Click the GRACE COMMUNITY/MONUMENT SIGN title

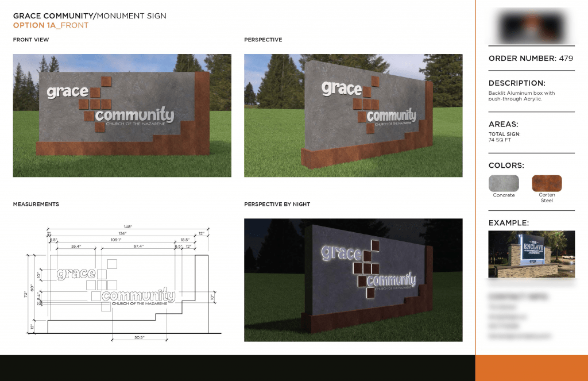coord(89,16)
